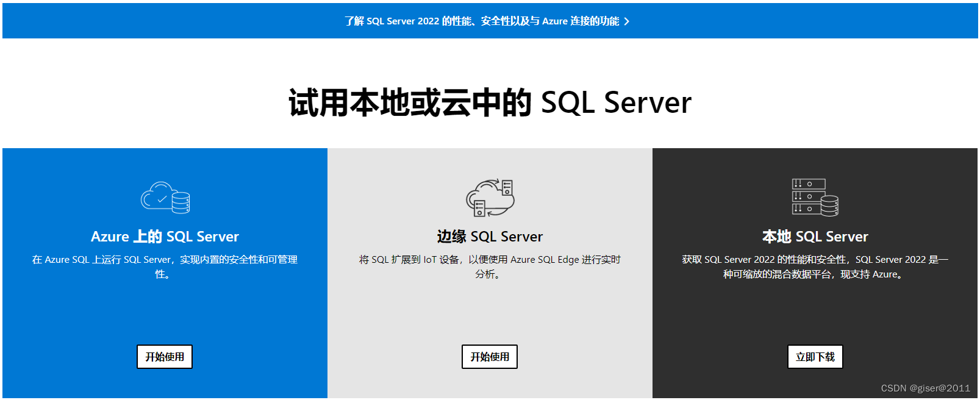Click the description starting 将 SQL 扩展到 IoT 设备
This screenshot has width=980, height=400.
coord(490,267)
